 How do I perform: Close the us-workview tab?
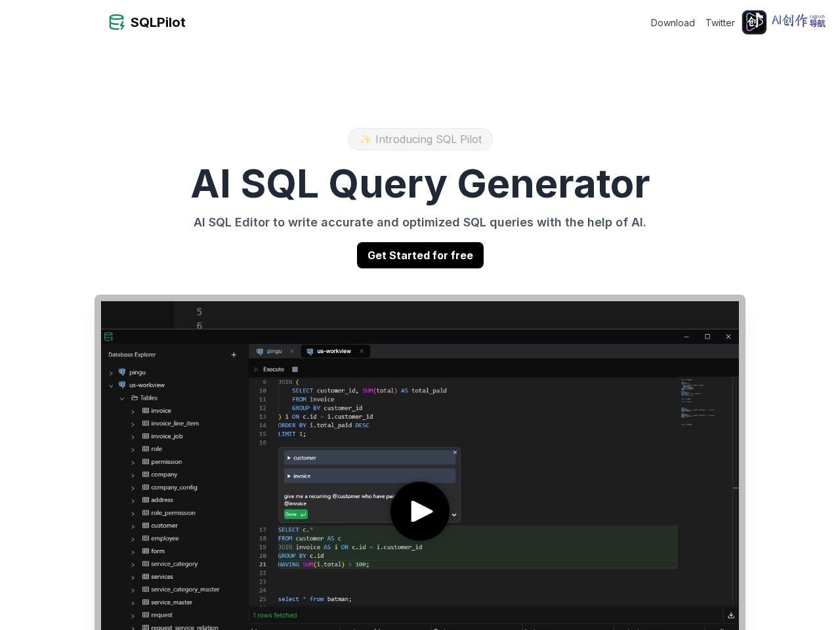(x=362, y=351)
